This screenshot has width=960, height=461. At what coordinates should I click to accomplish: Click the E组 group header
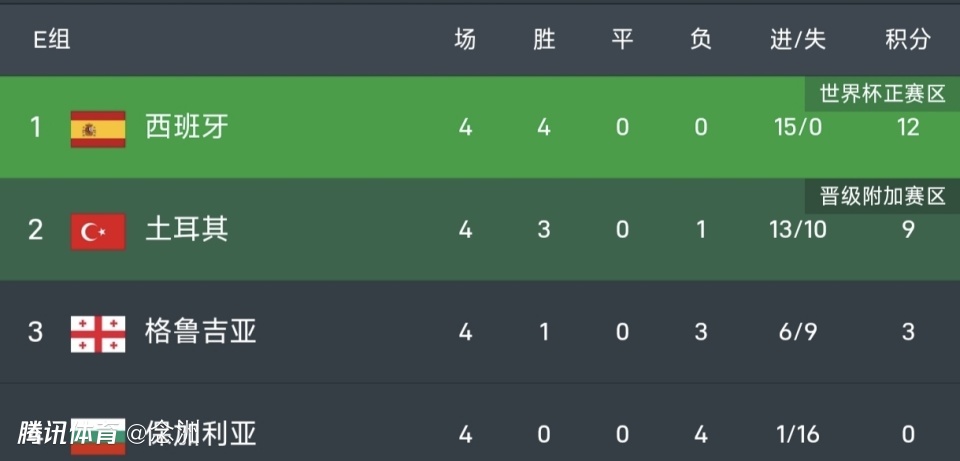click(52, 40)
